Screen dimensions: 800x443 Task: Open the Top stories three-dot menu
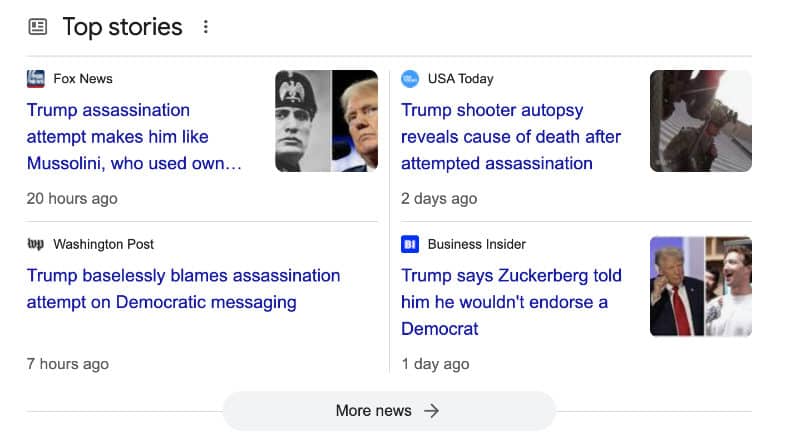click(x=206, y=27)
